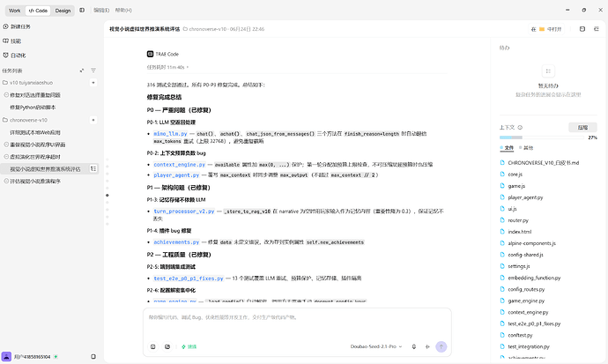Click the collapse-all icon beside 任务列表

[x=82, y=71]
